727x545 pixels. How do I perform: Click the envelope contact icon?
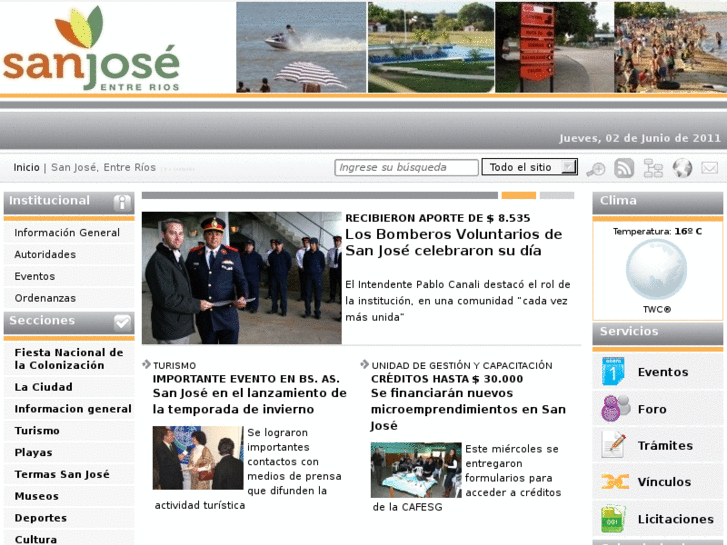coord(710,168)
